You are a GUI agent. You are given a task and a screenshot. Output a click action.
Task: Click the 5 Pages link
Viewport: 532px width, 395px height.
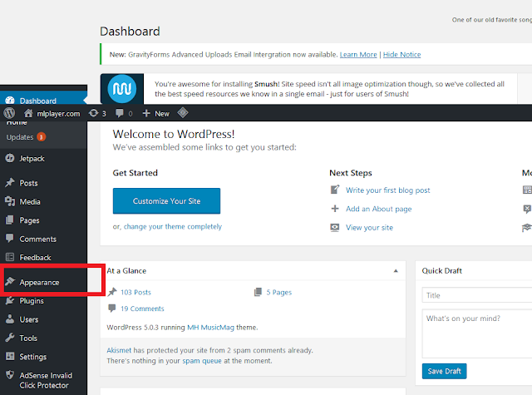click(279, 292)
